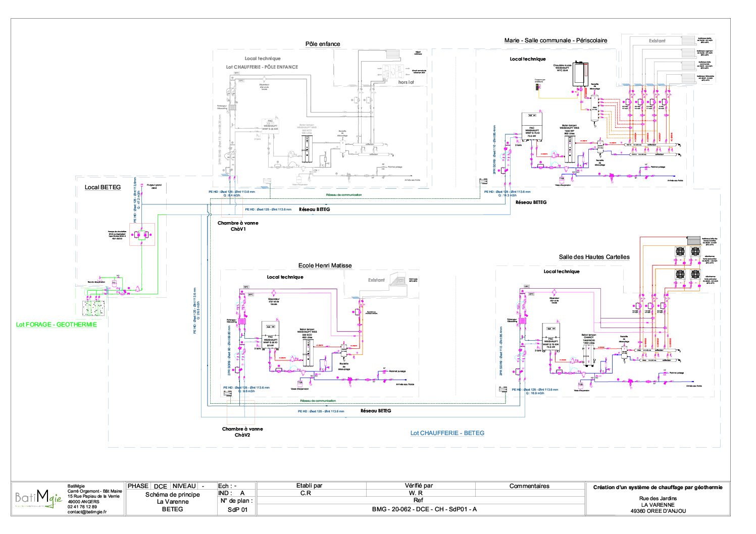Select the geothermal borehole field symbol
This screenshot has width=756, height=534.
[94, 307]
